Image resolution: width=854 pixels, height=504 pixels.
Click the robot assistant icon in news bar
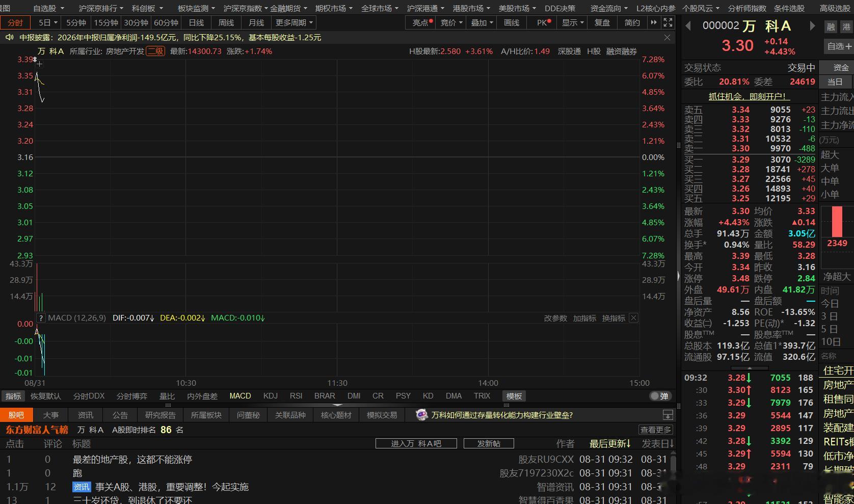421,415
